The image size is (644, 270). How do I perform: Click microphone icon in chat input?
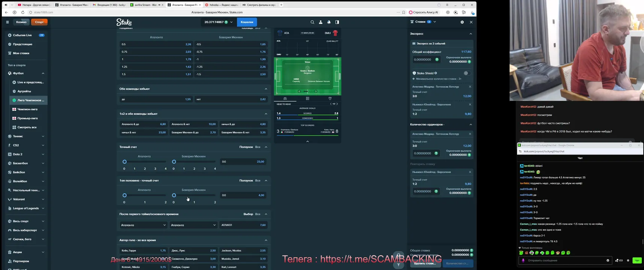tap(523, 260)
